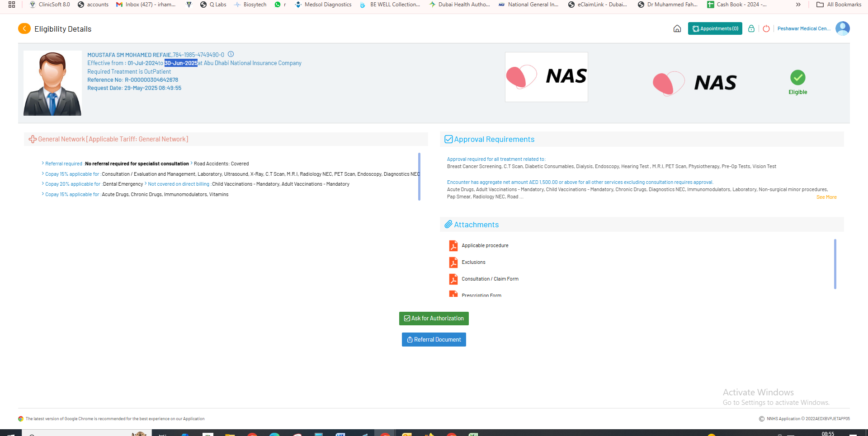This screenshot has width=868, height=436.
Task: Open the Peshawar Medical Cen... facility link
Action: [804, 28]
